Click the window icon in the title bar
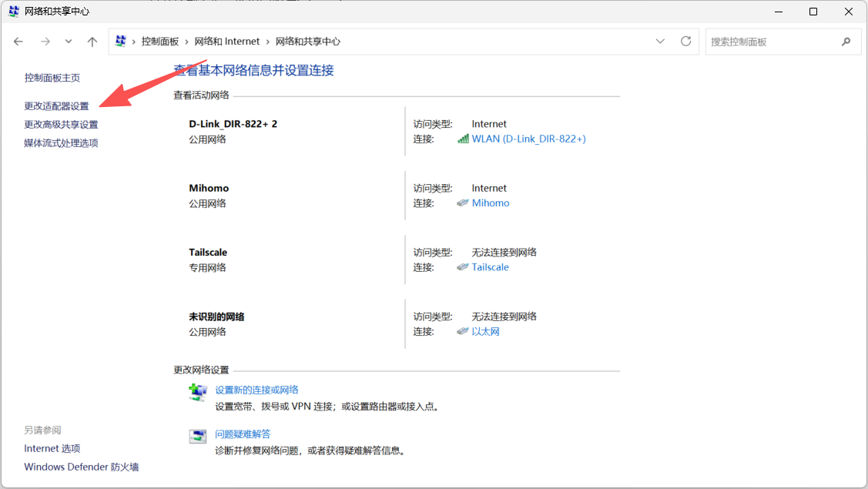 click(14, 11)
